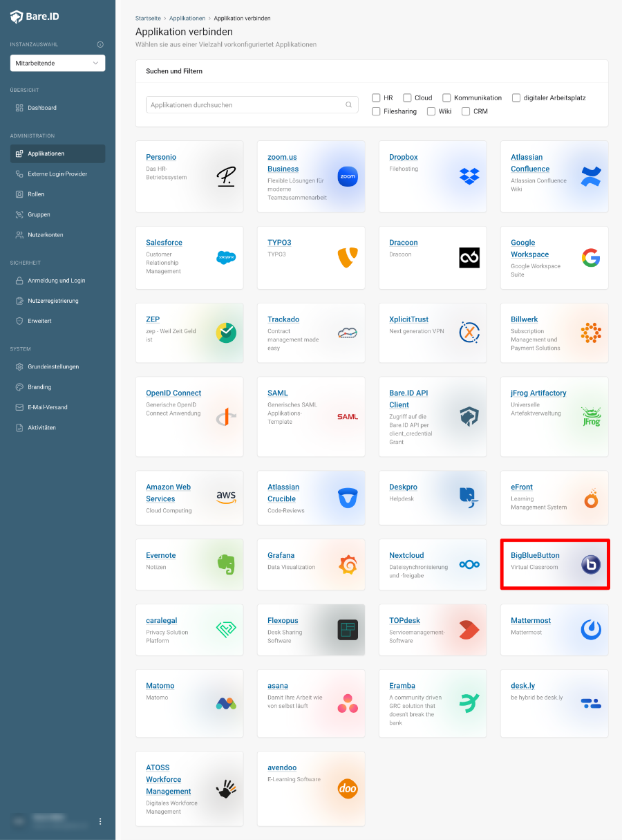This screenshot has width=622, height=840.
Task: Click the Bare.ID API Client shield logo
Action: 469,417
